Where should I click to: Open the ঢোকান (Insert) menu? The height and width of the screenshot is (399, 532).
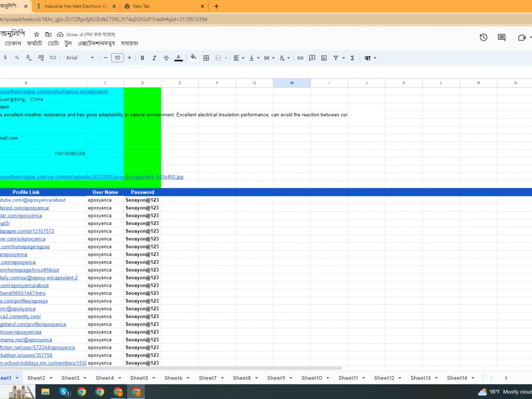coord(13,44)
